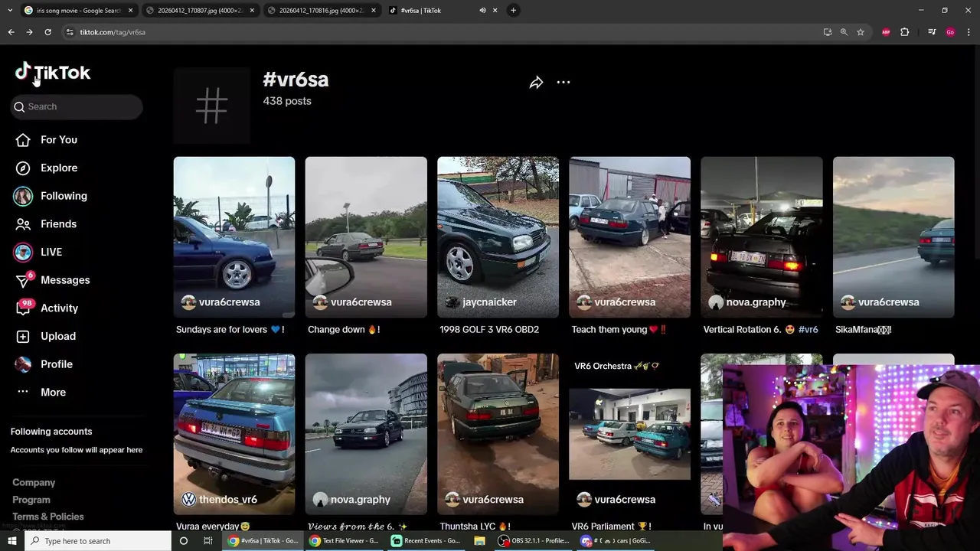Image resolution: width=980 pixels, height=551 pixels.
Task: Open the 'Teach them young' video
Action: 629,236
